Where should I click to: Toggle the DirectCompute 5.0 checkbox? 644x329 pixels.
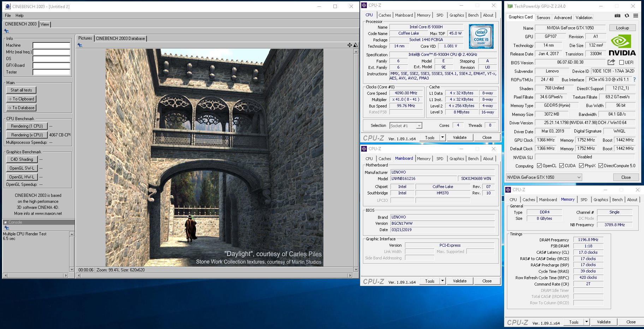(601, 166)
